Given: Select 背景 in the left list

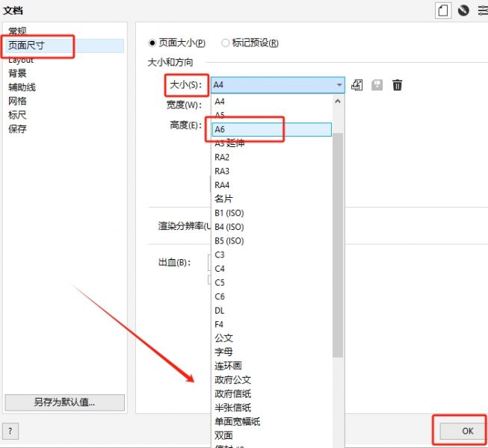Looking at the screenshot, I should click(x=17, y=73).
